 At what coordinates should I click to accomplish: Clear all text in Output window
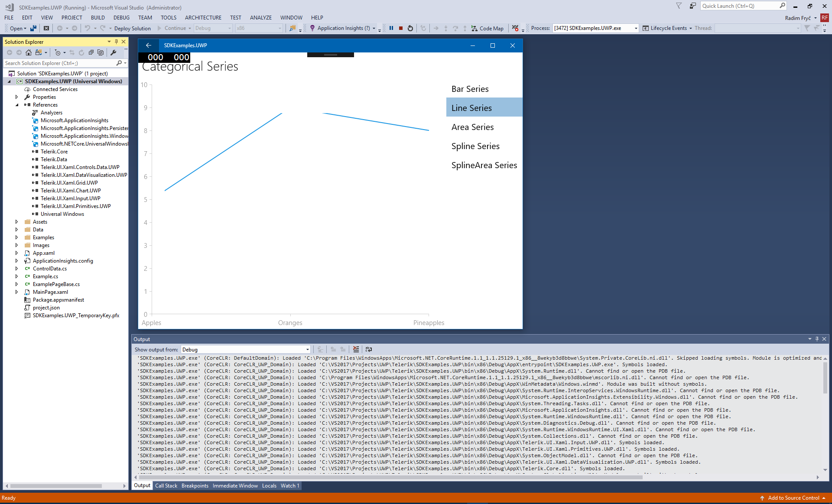pyautogui.click(x=356, y=349)
